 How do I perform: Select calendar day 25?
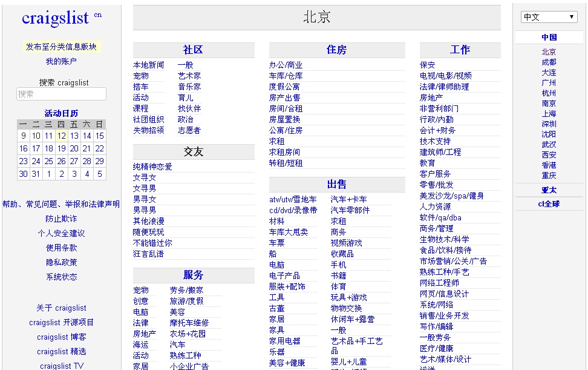click(x=49, y=161)
